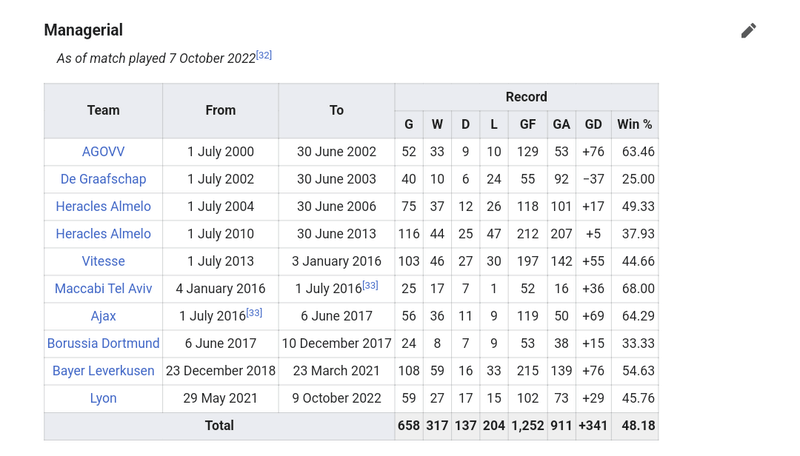800x456 pixels.
Task: Select the Total row label
Action: pos(219,426)
